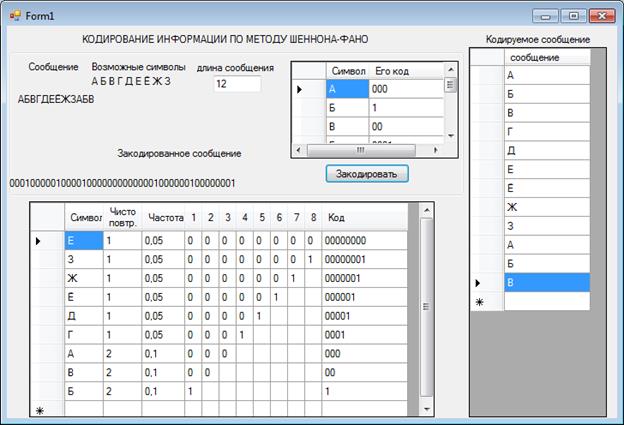This screenshot has width=624, height=425.
Task: Click column 8 header in the frequency table
Action: pos(313,217)
